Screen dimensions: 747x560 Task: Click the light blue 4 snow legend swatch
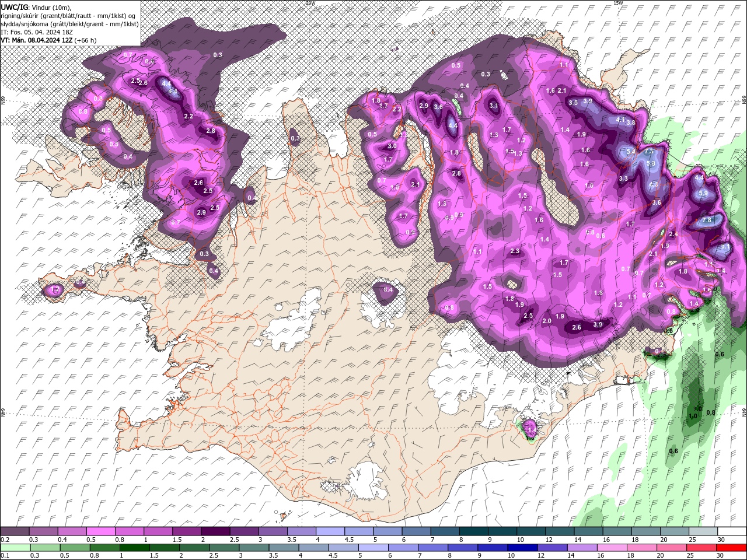(330, 531)
